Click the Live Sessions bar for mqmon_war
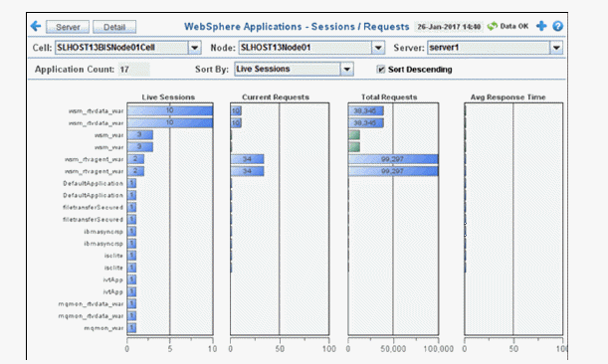 (131, 328)
